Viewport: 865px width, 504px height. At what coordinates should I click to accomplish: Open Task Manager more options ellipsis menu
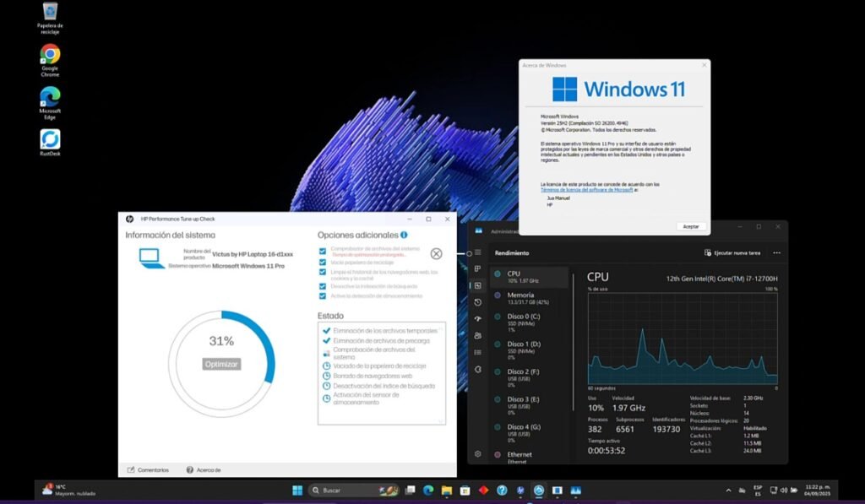776,252
